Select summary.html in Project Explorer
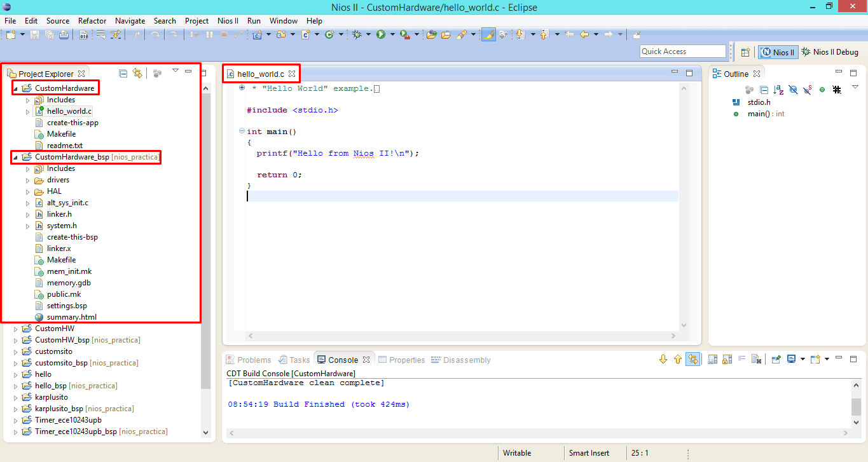This screenshot has width=868, height=462. click(x=72, y=317)
